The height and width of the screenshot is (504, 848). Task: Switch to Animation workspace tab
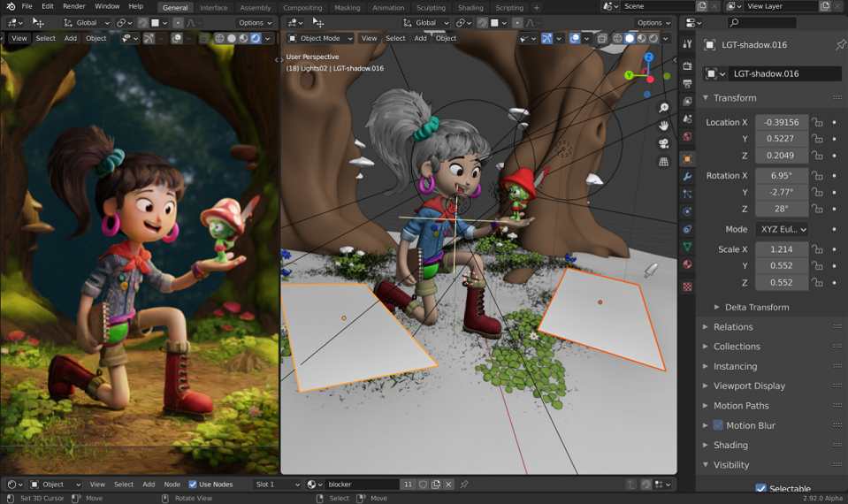388,8
